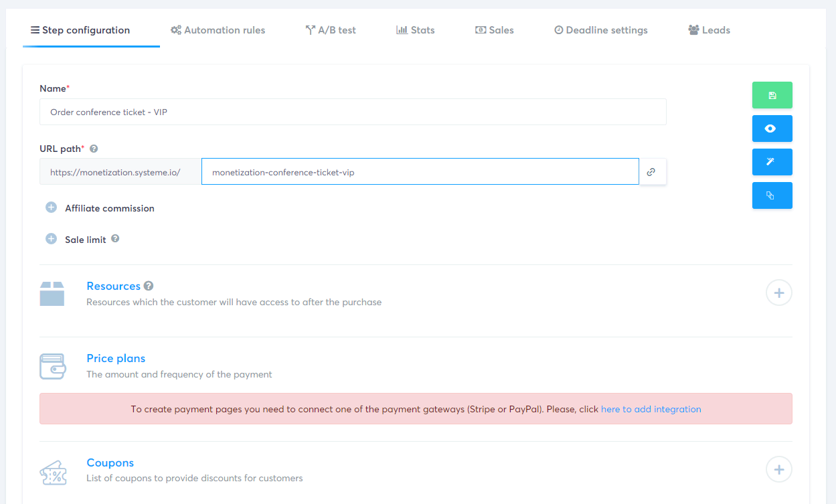The image size is (836, 504).
Task: Click the help icon beside the Resources heading
Action: click(x=149, y=286)
